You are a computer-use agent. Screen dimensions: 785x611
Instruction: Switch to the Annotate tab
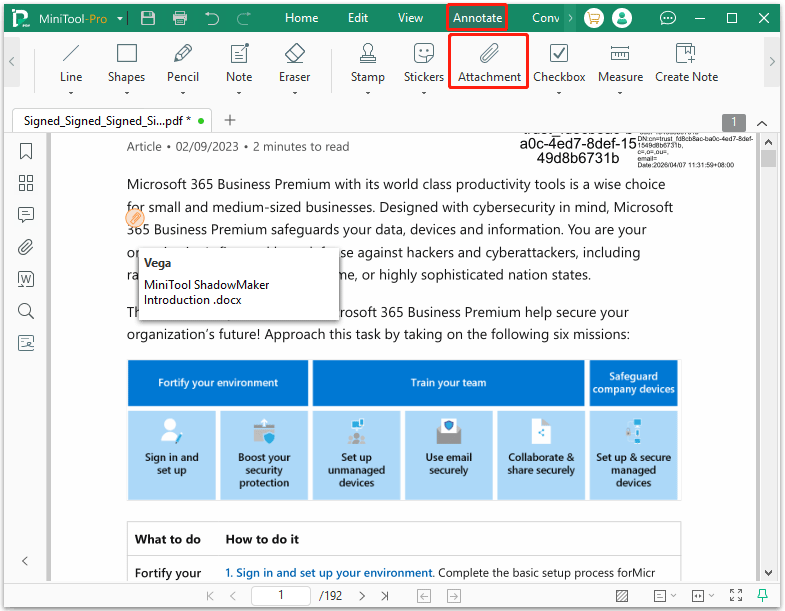(477, 18)
